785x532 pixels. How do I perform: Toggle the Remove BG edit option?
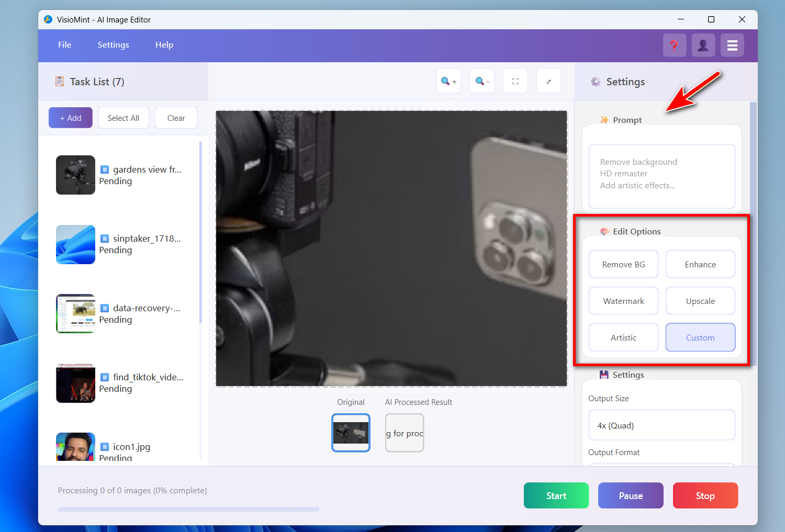[623, 265]
